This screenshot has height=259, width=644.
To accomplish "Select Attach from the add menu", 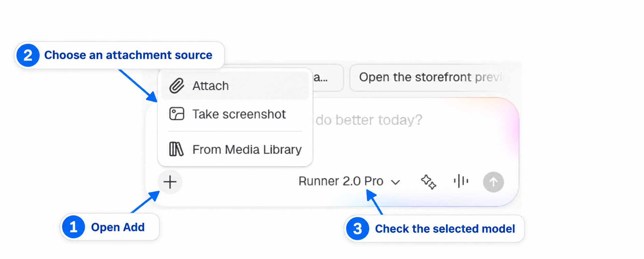I will 235,86.
